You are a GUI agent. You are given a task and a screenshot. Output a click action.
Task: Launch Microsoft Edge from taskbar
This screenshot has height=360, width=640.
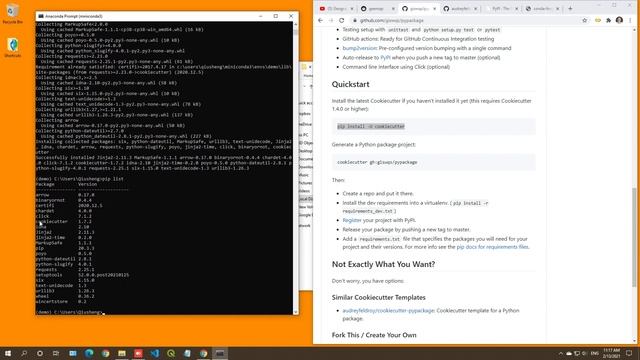point(89,353)
